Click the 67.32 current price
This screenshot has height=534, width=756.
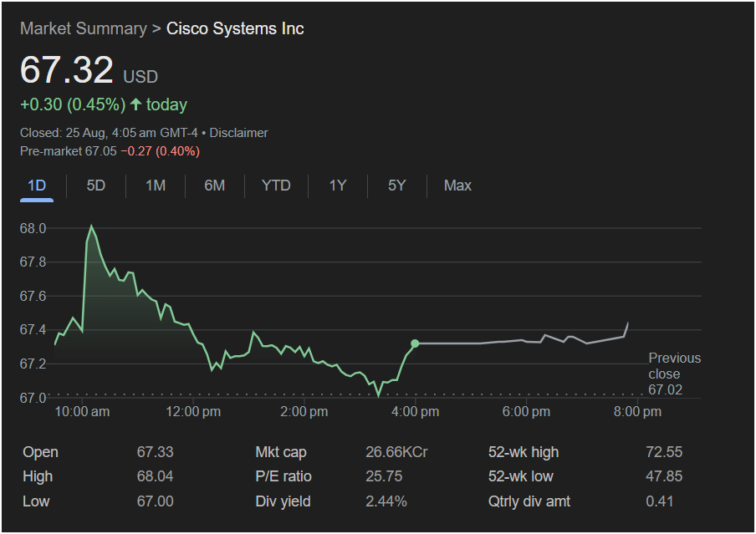[x=67, y=70]
